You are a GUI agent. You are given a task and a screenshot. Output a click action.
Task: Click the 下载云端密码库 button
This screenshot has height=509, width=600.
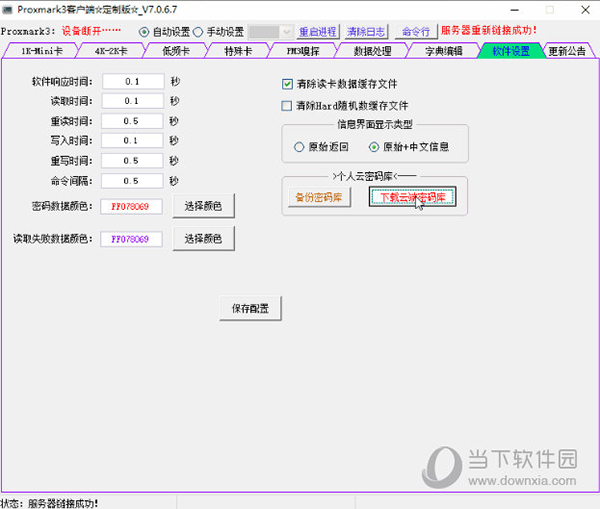[x=412, y=197]
